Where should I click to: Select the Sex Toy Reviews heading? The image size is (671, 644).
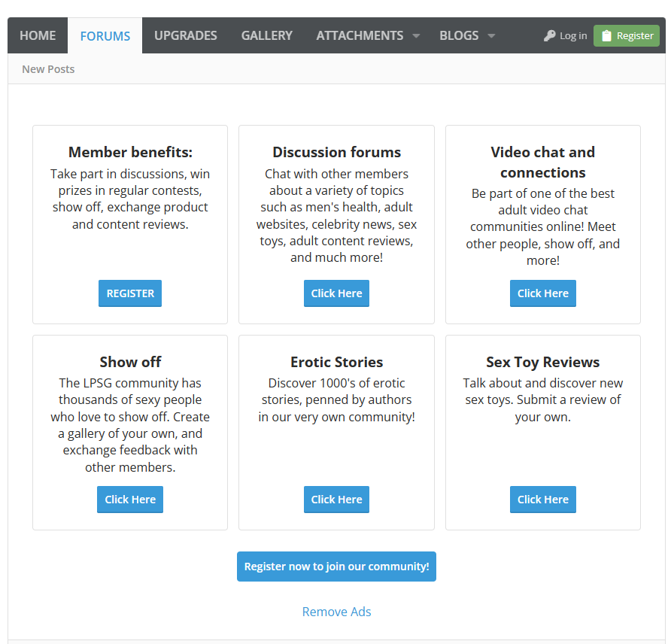tap(543, 362)
